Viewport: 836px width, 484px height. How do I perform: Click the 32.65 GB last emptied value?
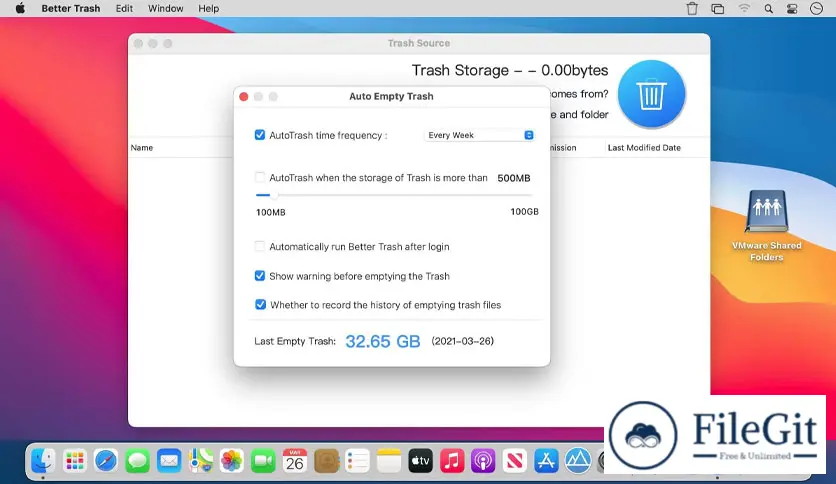[x=383, y=341]
